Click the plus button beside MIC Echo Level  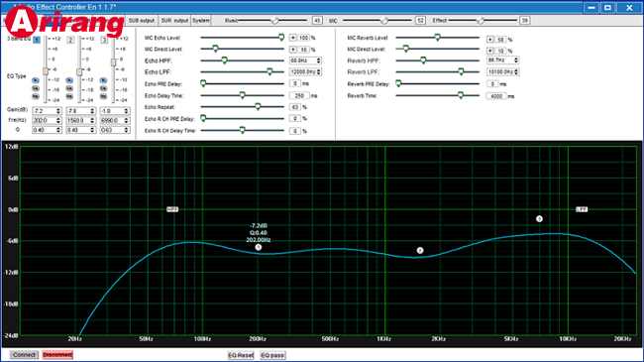click(x=293, y=38)
